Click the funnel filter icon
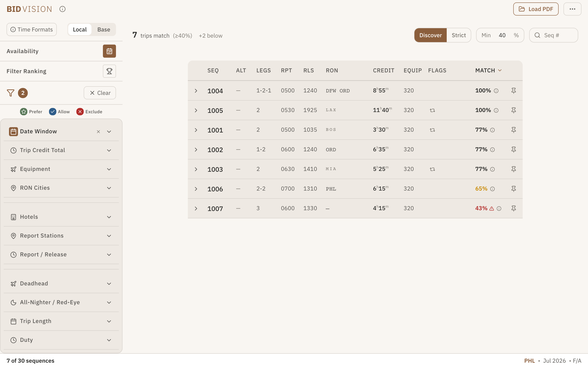Viewport: 588px width, 368px height. coord(10,93)
